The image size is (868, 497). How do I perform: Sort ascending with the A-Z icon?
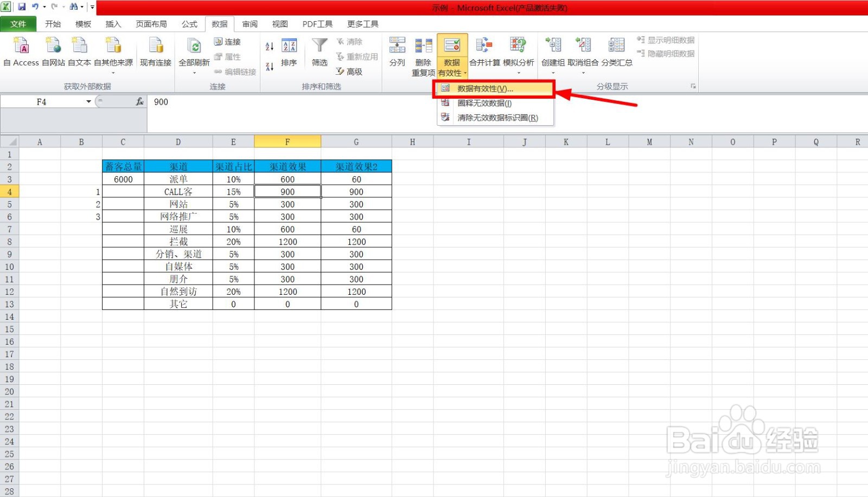(269, 47)
